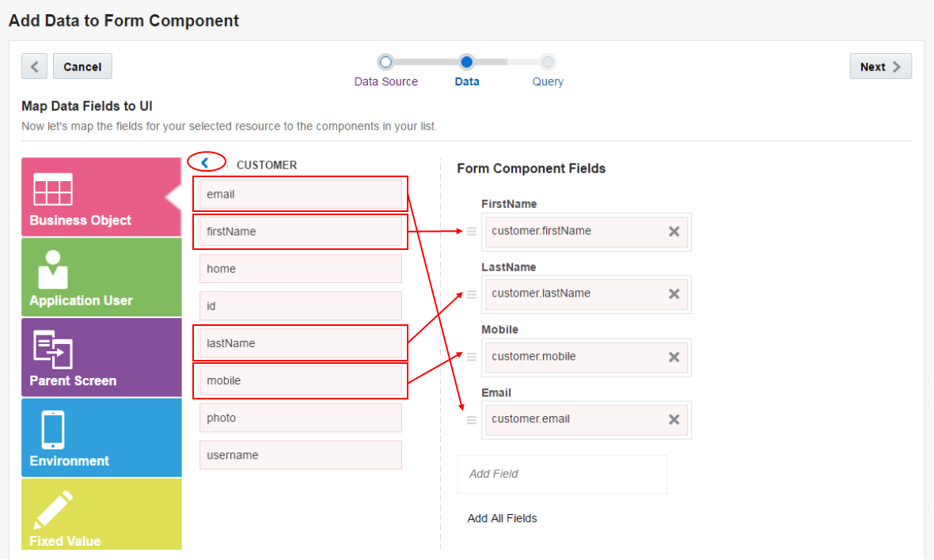Cancel the Add Data wizard
Screen dimensions: 934x560
(x=82, y=66)
